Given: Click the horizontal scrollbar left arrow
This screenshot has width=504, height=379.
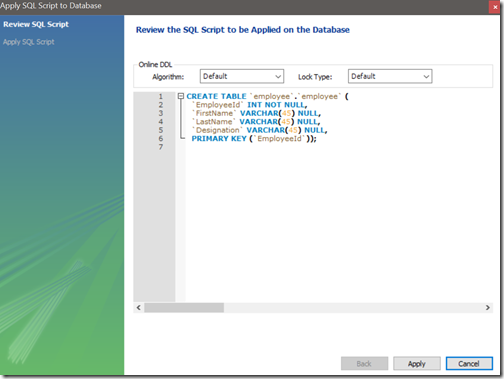Looking at the screenshot, I should tap(139, 307).
